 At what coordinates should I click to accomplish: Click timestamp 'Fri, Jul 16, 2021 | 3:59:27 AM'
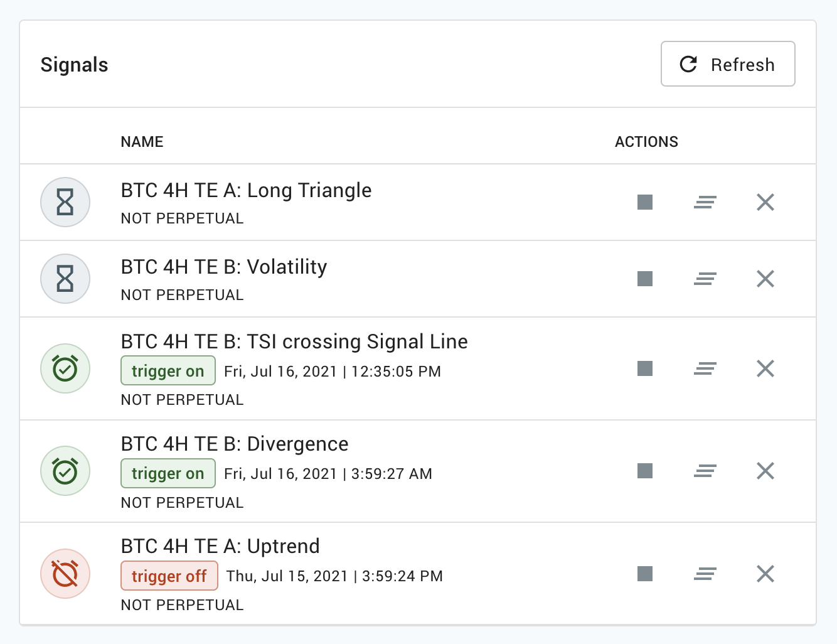pyautogui.click(x=328, y=474)
